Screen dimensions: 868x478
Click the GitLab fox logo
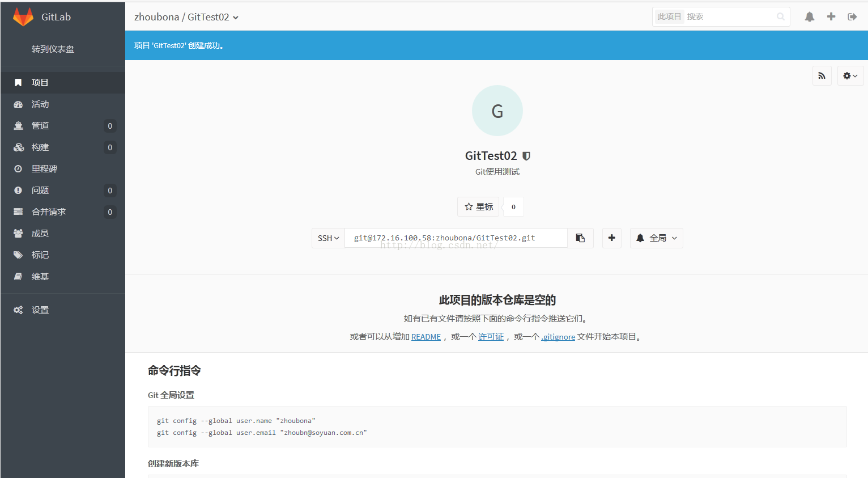tap(23, 17)
